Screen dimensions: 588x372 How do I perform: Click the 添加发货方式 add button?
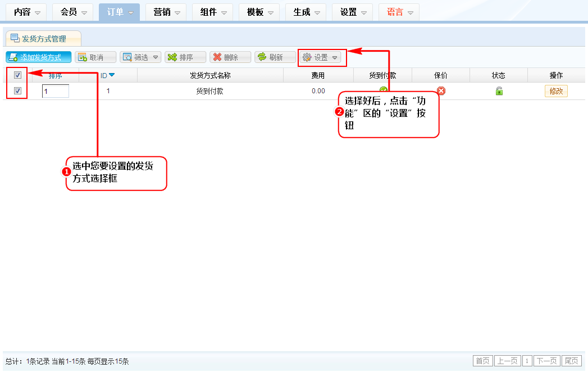(x=39, y=57)
